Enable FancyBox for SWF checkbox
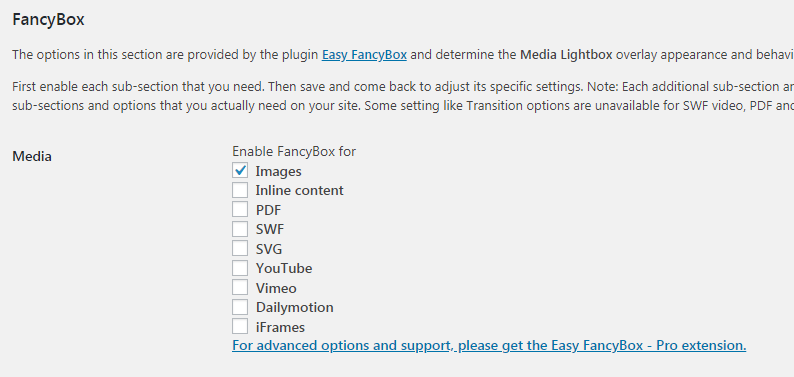This screenshot has height=377, width=794. 240,229
